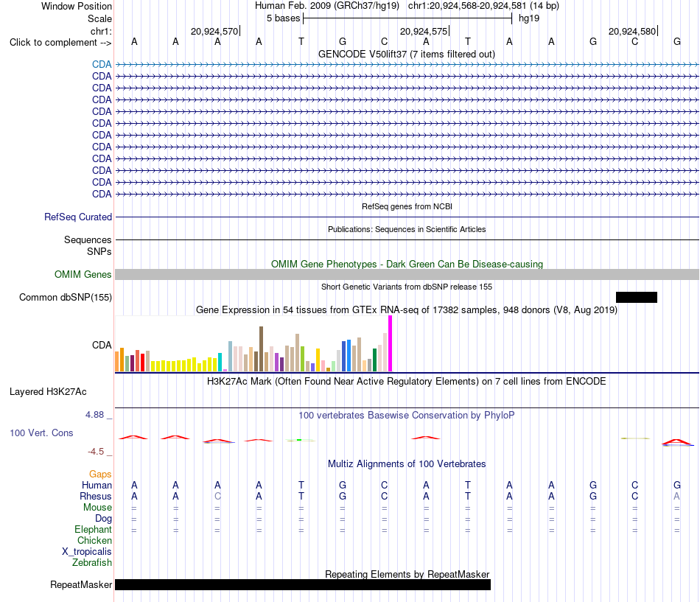Click the gray OMIM Genes bar
This screenshot has width=700, height=602.
pyautogui.click(x=407, y=275)
